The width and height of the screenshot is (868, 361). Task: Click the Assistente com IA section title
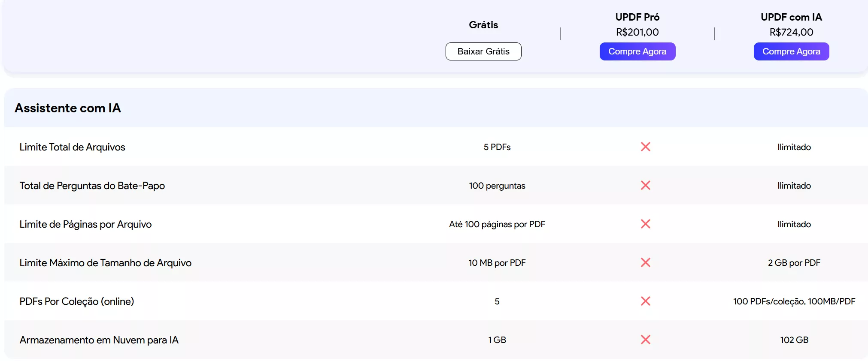[x=68, y=108]
